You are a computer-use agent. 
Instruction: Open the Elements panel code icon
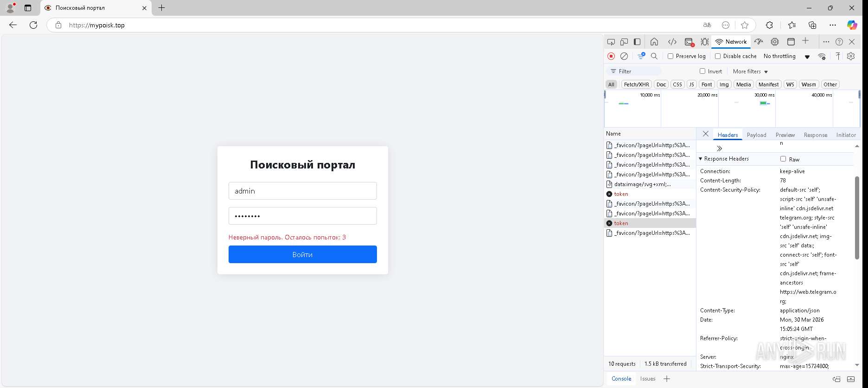(672, 42)
